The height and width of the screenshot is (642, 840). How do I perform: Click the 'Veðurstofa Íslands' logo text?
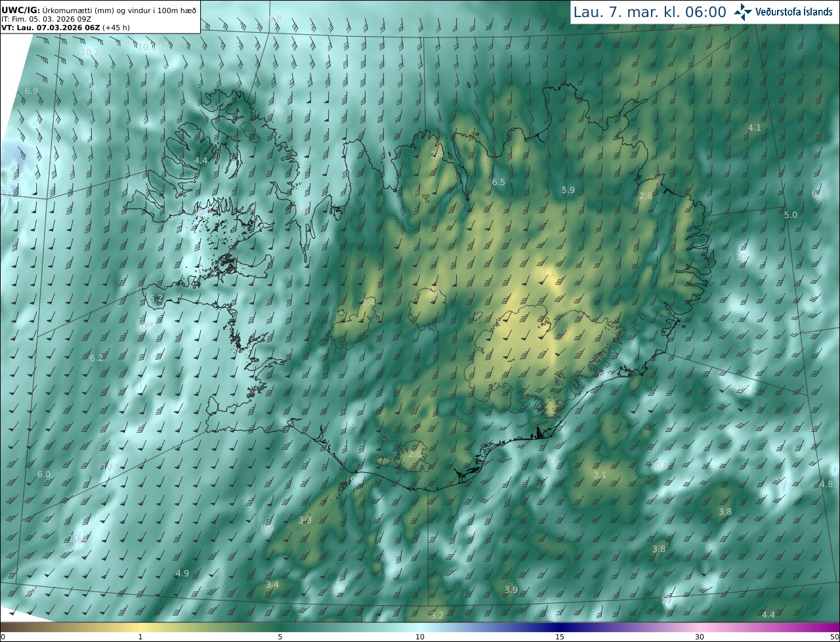point(794,12)
